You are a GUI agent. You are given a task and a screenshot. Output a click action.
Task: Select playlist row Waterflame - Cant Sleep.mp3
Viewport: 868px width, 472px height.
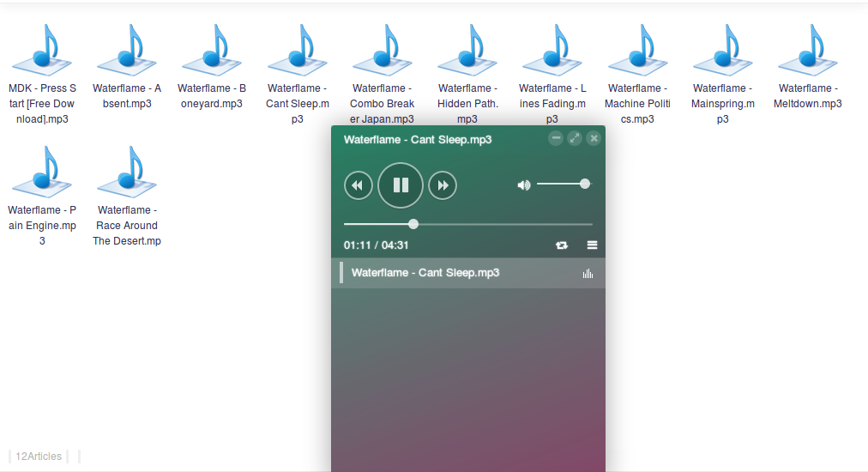tap(468, 273)
